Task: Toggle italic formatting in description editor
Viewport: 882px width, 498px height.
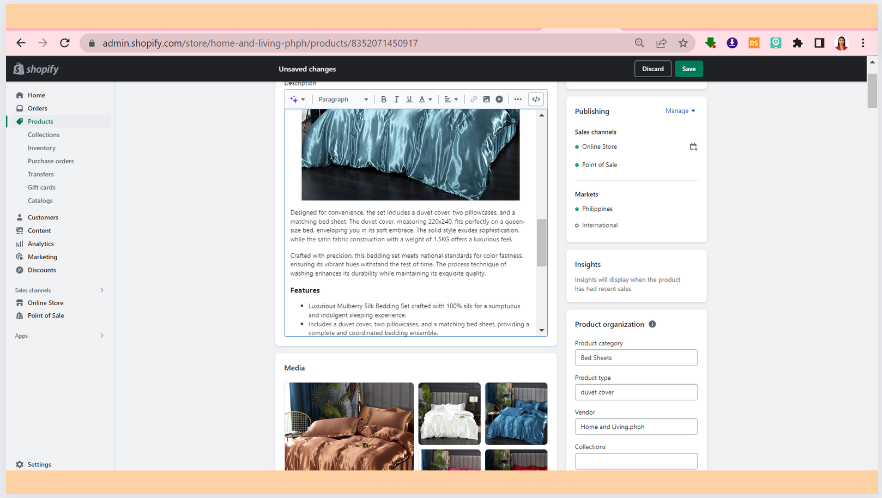Action: point(397,100)
